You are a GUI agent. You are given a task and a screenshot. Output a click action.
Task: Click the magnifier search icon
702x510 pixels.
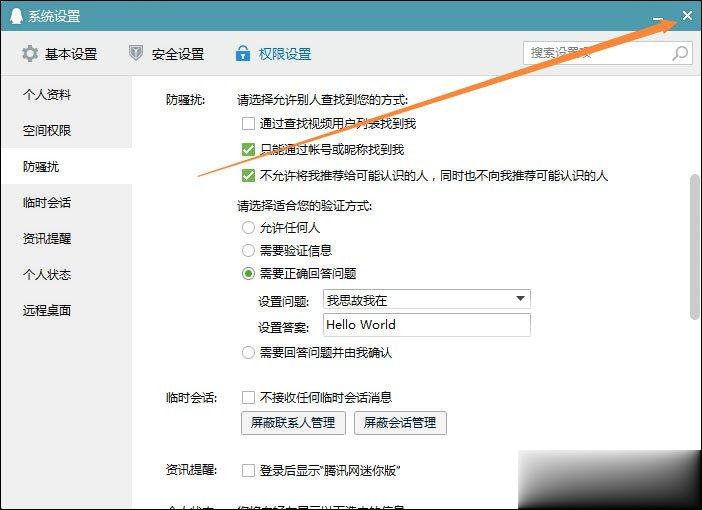680,53
